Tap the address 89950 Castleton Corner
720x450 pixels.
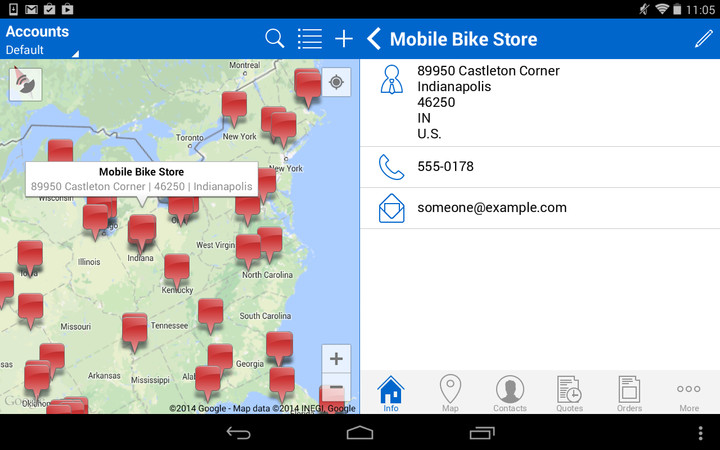tap(488, 71)
